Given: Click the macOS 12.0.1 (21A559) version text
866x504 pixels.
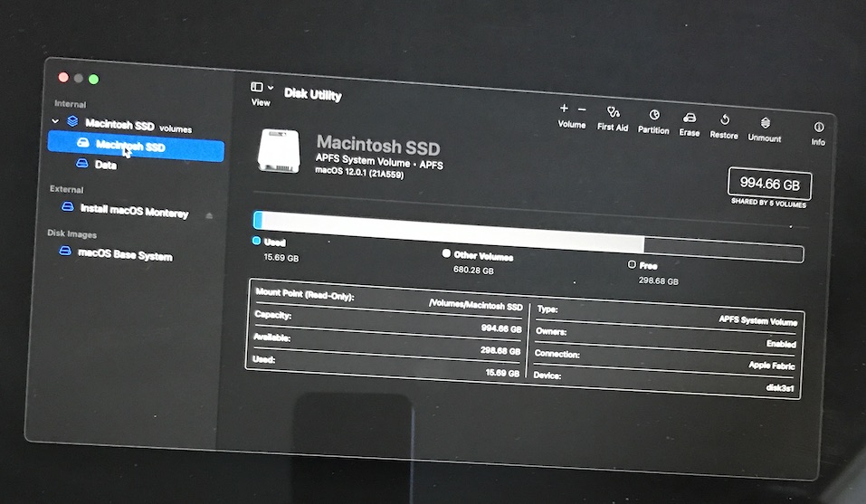Looking at the screenshot, I should click(359, 172).
